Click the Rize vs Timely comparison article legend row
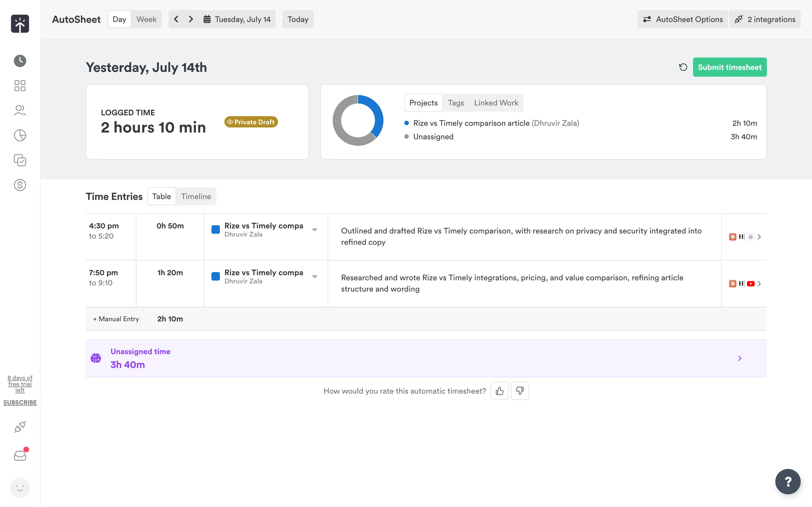The height and width of the screenshot is (507, 812). tap(580, 123)
